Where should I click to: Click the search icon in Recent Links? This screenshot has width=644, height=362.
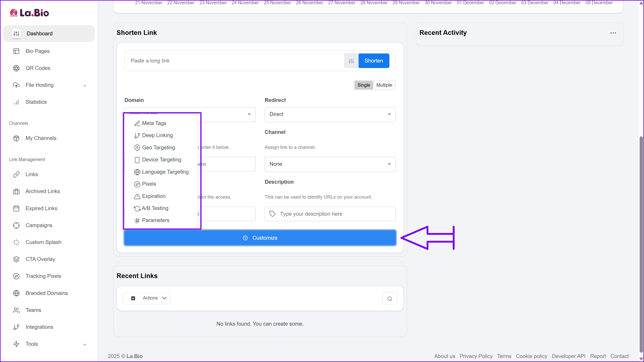(389, 299)
